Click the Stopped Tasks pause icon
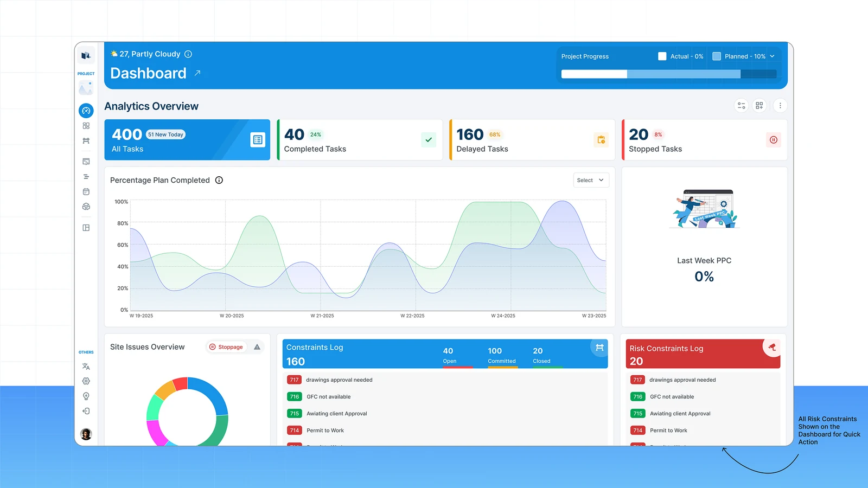 [x=774, y=140]
